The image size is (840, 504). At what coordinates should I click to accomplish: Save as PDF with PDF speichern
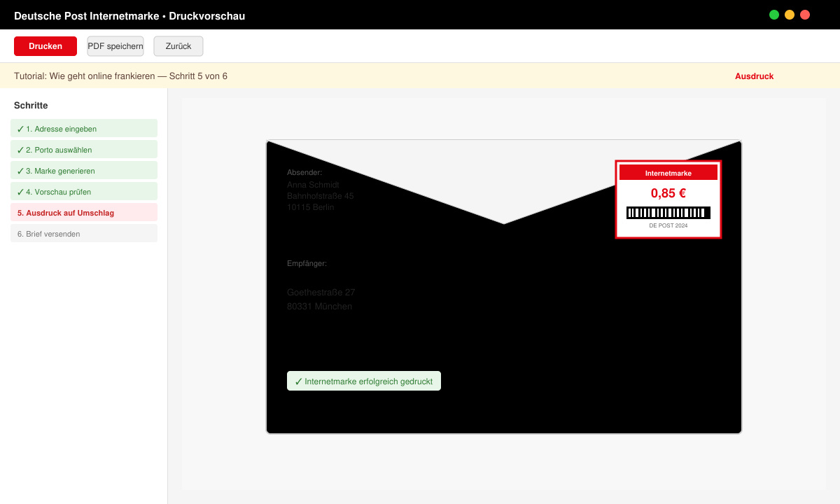(x=115, y=46)
